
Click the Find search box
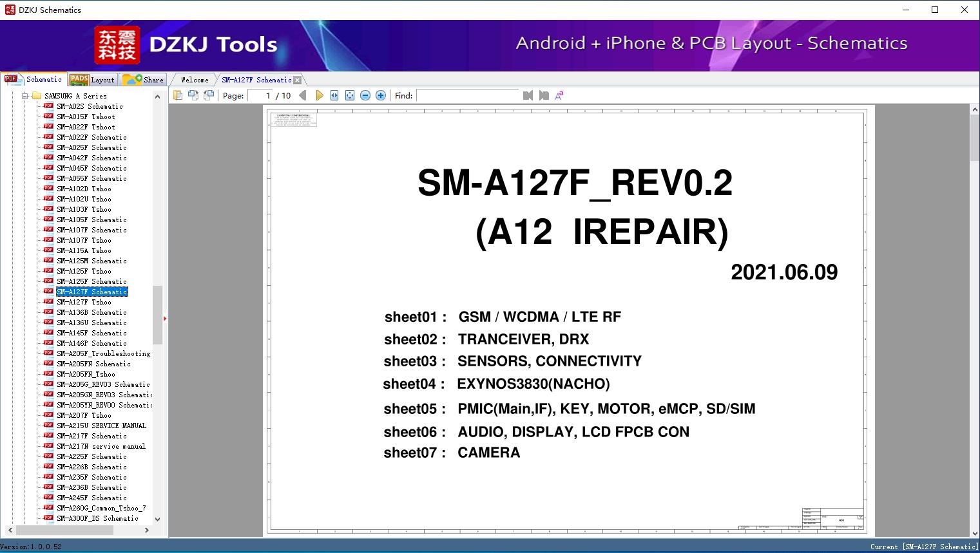468,95
